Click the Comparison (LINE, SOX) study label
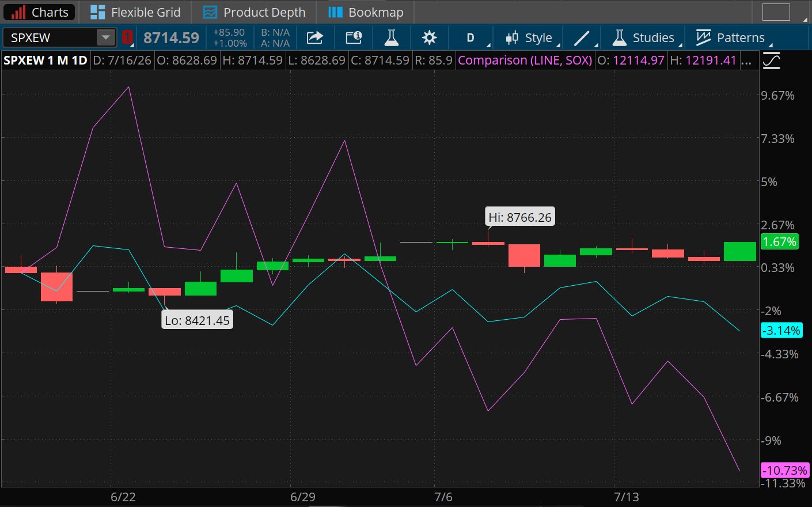This screenshot has width=812, height=507. (x=525, y=60)
